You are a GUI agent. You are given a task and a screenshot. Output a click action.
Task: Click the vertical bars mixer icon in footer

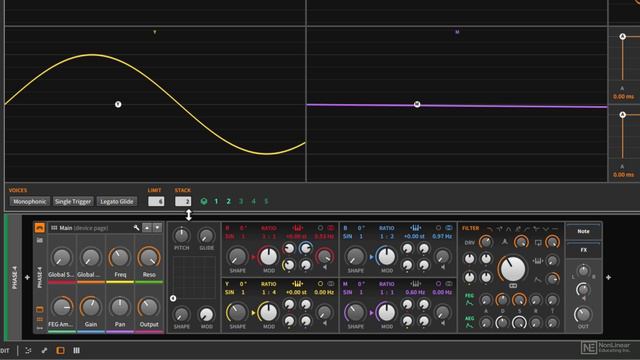point(76,350)
